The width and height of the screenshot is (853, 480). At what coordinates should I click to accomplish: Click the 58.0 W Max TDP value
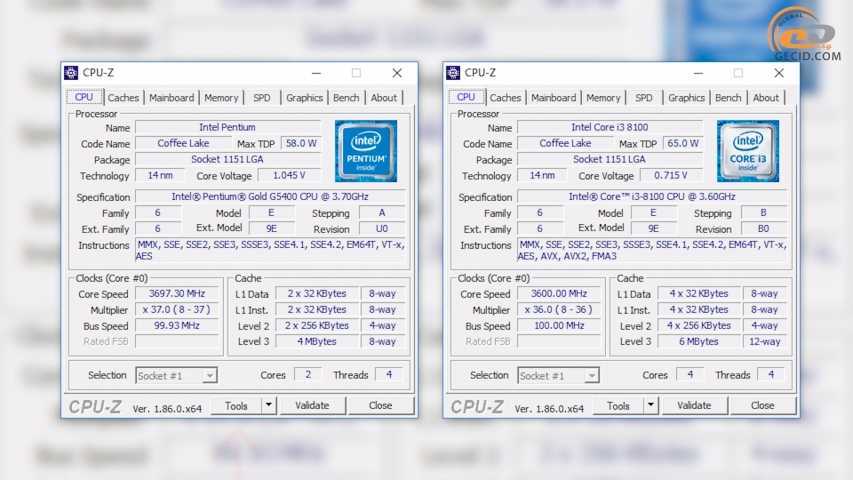301,144
